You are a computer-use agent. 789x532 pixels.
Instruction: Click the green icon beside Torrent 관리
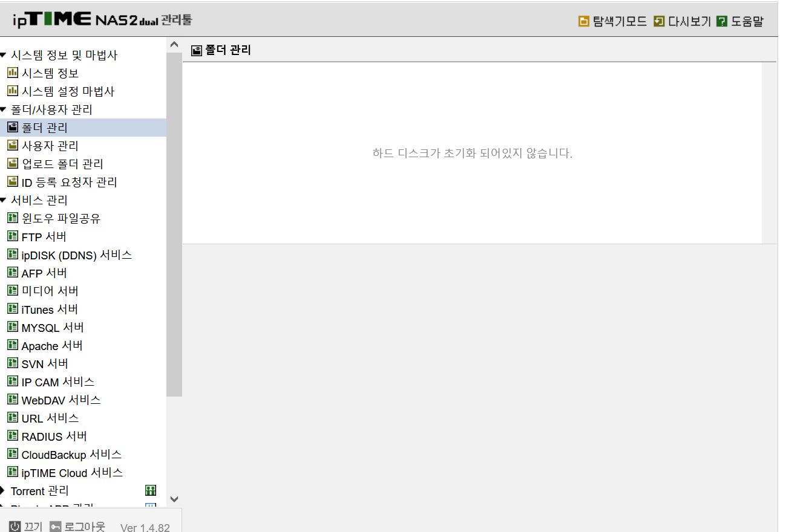[151, 490]
